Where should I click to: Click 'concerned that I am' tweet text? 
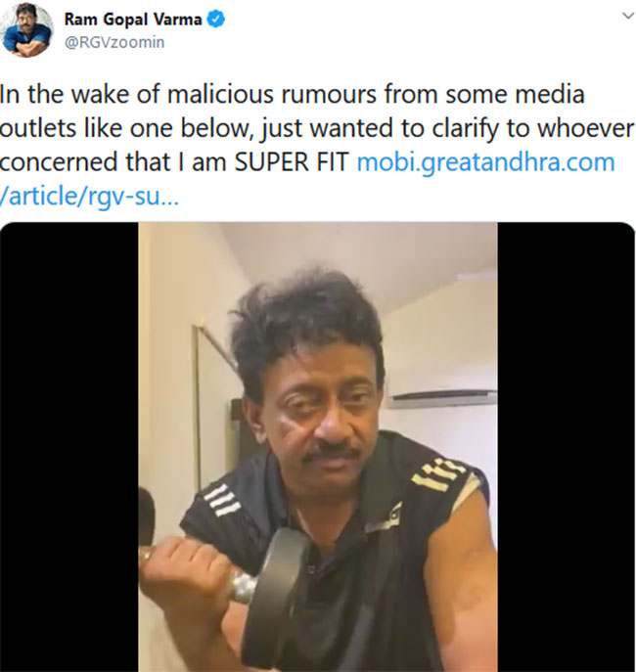114,162
